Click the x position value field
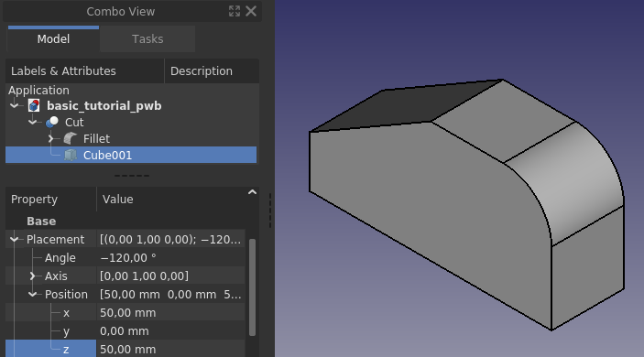This screenshot has height=357, width=644. 171,313
